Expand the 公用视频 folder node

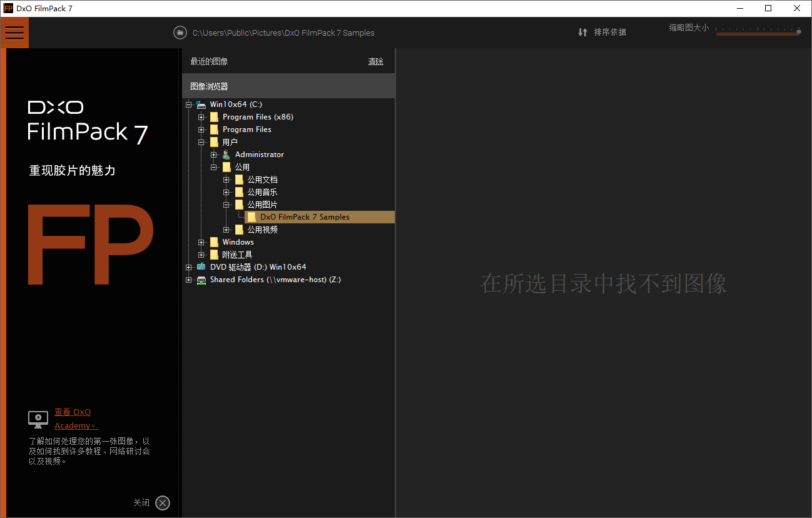(x=226, y=230)
